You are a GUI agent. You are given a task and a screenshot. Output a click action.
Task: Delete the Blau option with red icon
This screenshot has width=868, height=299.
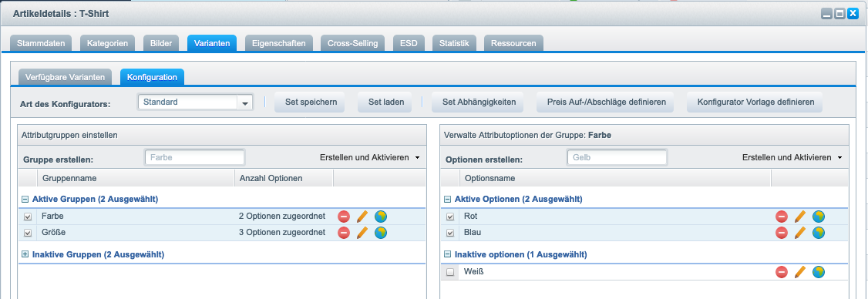(x=782, y=233)
